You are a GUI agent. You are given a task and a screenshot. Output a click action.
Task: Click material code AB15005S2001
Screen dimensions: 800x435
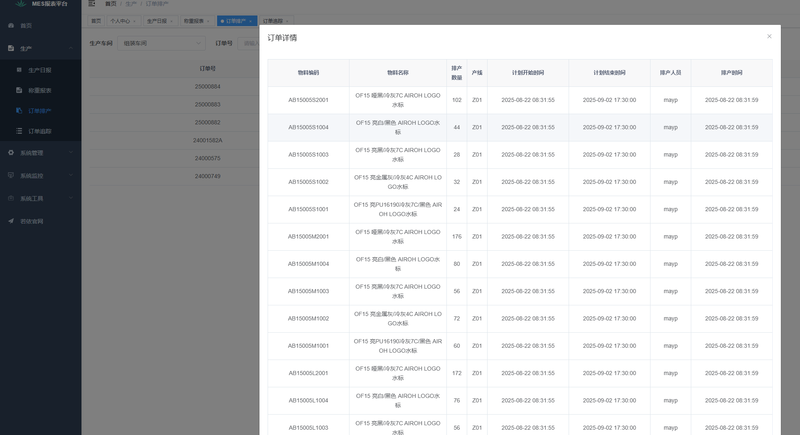[308, 100]
